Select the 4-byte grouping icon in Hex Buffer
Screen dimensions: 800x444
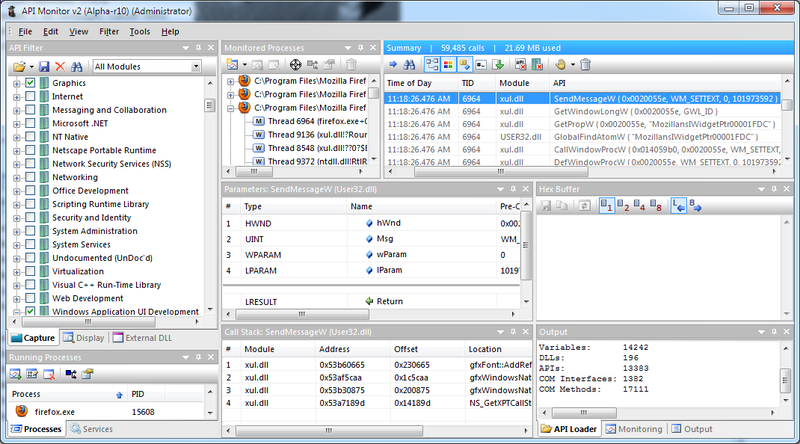click(x=639, y=206)
